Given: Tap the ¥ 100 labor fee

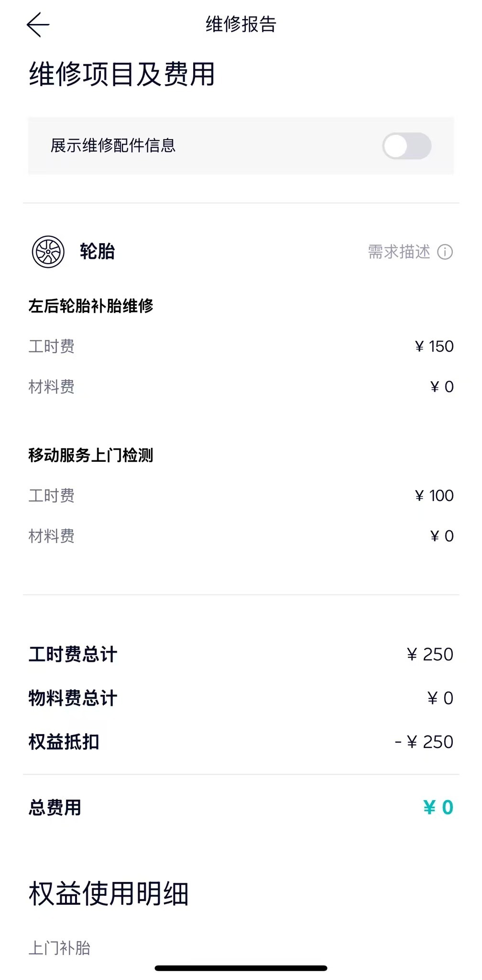Looking at the screenshot, I should tap(434, 496).
